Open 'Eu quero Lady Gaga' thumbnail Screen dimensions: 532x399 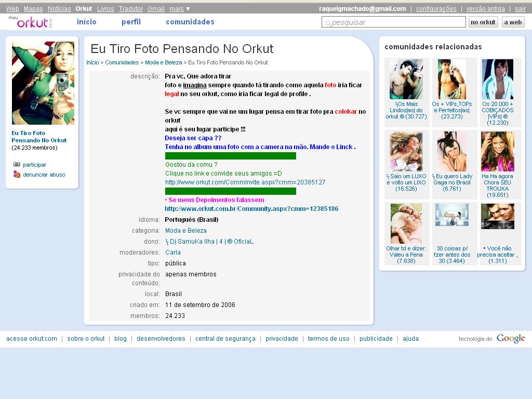pos(452,151)
